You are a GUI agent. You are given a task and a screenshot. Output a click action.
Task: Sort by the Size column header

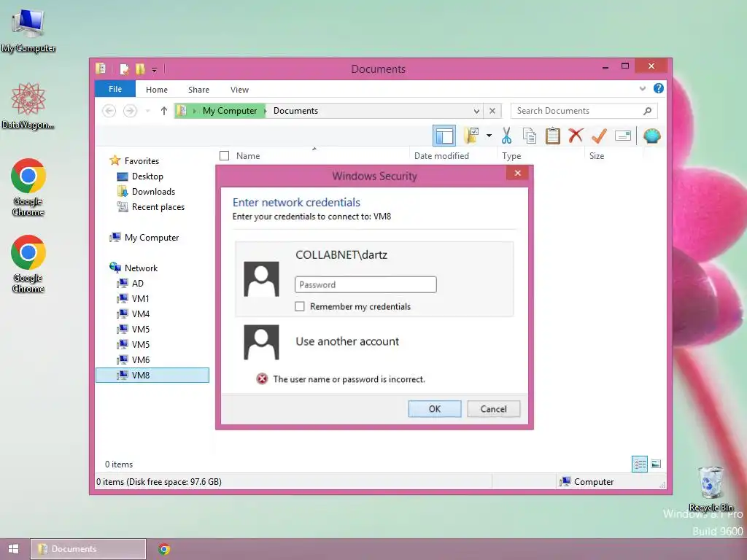pos(597,156)
